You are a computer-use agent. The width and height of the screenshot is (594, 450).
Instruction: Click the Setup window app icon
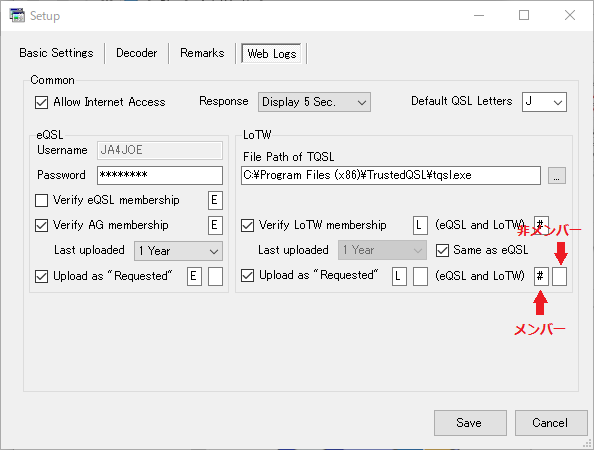(17, 16)
